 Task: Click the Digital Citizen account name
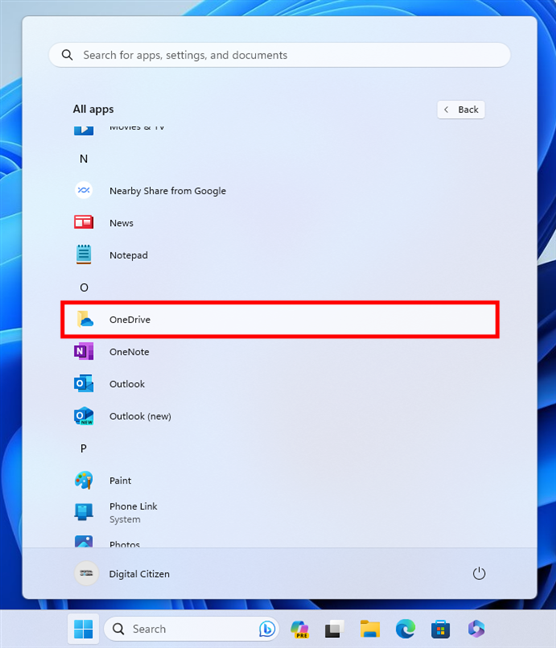tap(139, 574)
